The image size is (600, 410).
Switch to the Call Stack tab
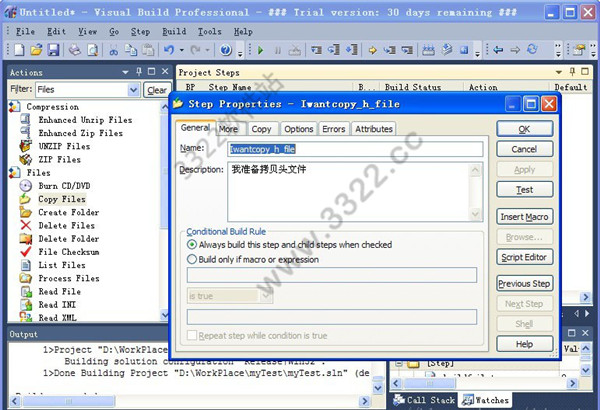point(424,400)
